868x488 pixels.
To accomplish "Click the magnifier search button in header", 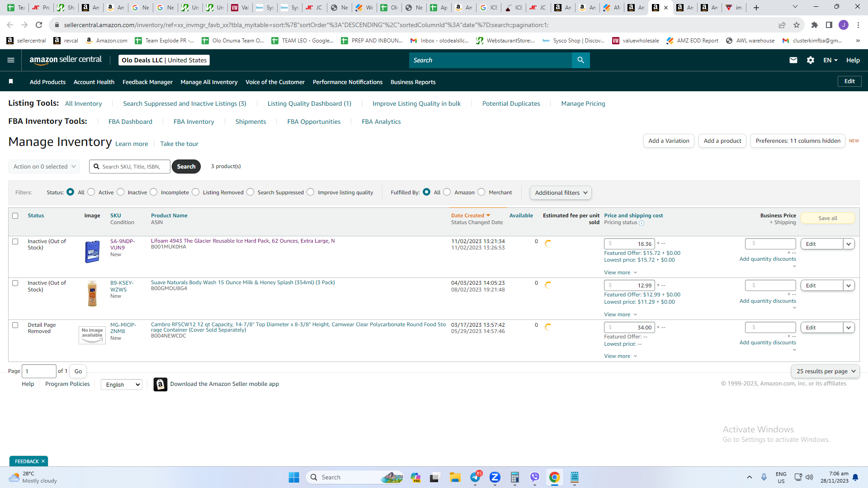I will [580, 60].
